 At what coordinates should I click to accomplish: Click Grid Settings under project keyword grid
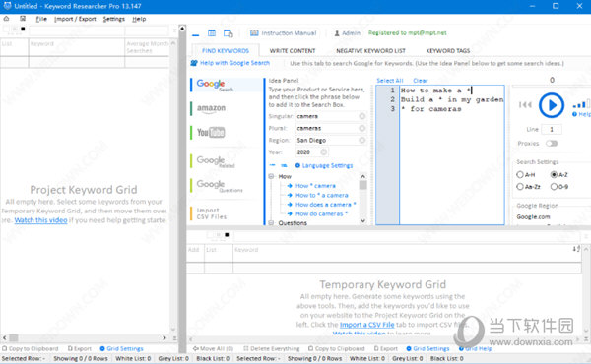click(121, 348)
